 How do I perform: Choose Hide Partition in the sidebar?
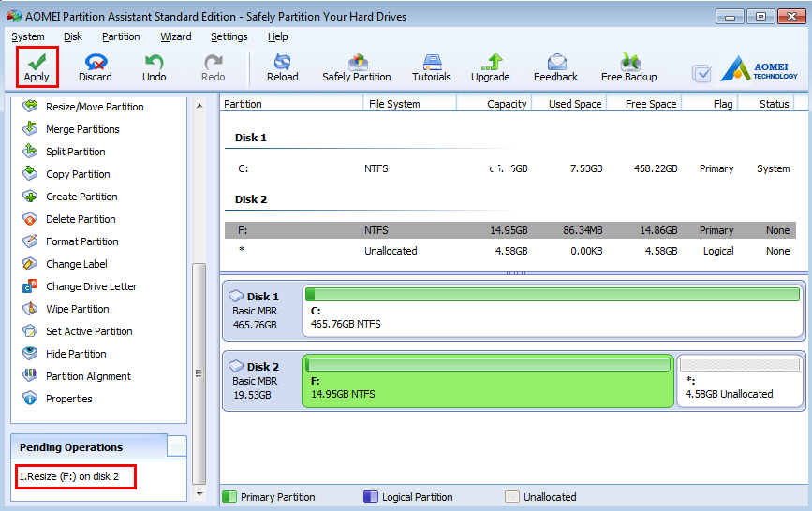65,354
